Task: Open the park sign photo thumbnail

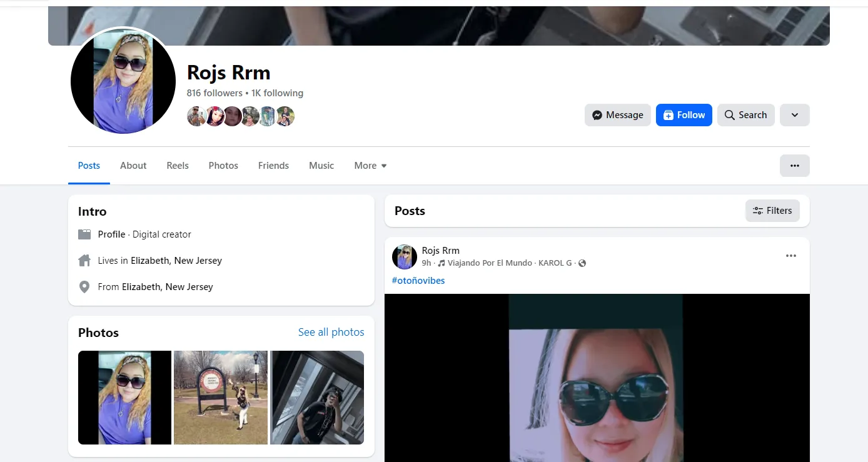Action: click(221, 398)
